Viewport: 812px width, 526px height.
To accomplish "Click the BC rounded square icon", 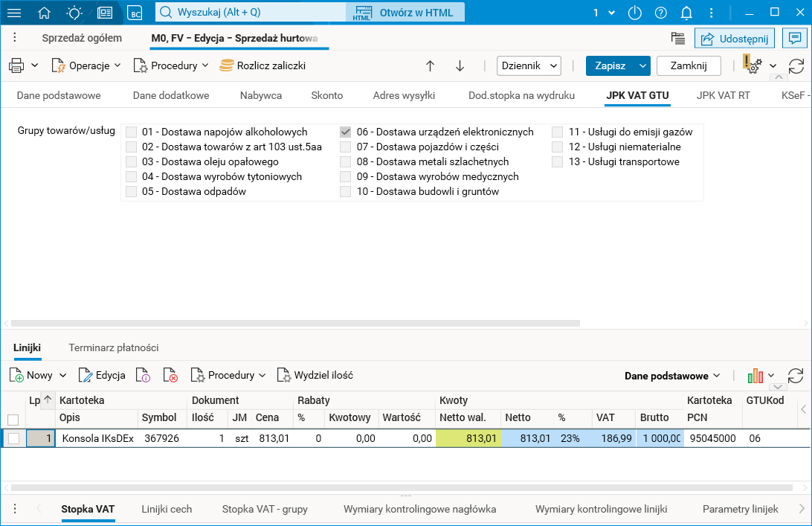I will (135, 13).
